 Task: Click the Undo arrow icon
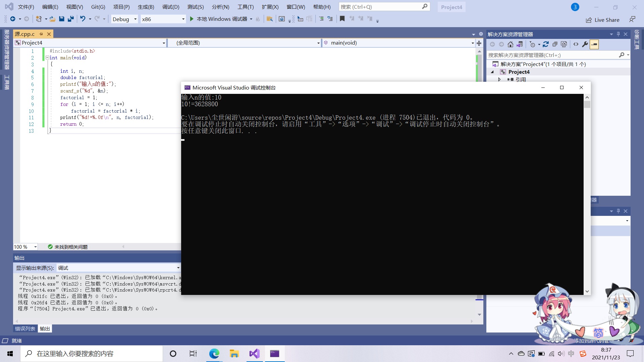pyautogui.click(x=83, y=19)
